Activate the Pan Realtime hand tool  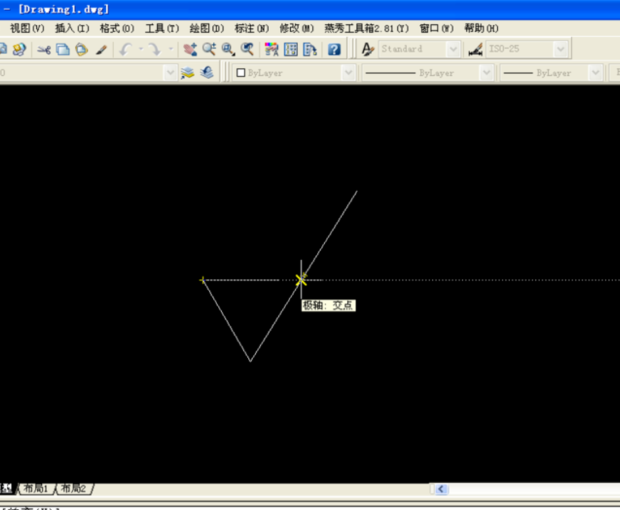[190, 49]
